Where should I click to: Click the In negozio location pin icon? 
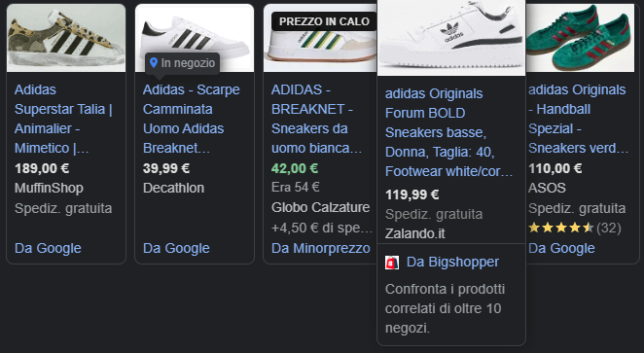(x=154, y=63)
